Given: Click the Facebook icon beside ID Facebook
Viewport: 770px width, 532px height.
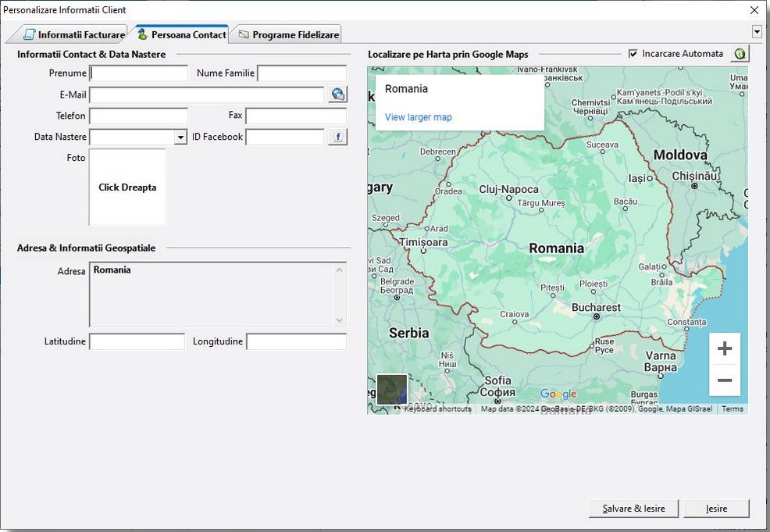Looking at the screenshot, I should (x=338, y=137).
